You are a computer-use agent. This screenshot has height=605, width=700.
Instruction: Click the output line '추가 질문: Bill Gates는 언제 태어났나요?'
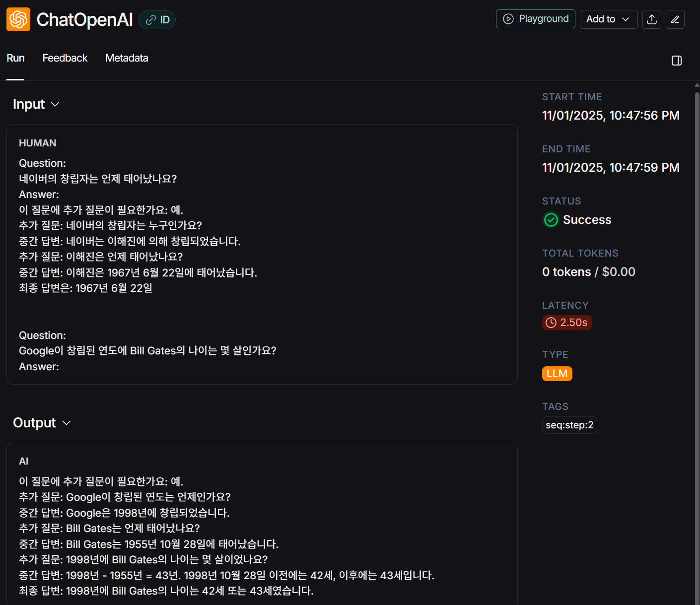(109, 528)
